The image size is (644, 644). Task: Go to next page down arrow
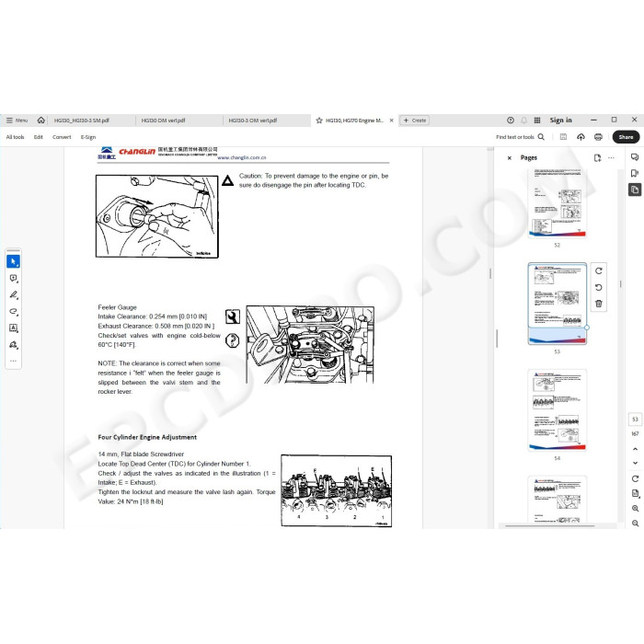[x=635, y=463]
